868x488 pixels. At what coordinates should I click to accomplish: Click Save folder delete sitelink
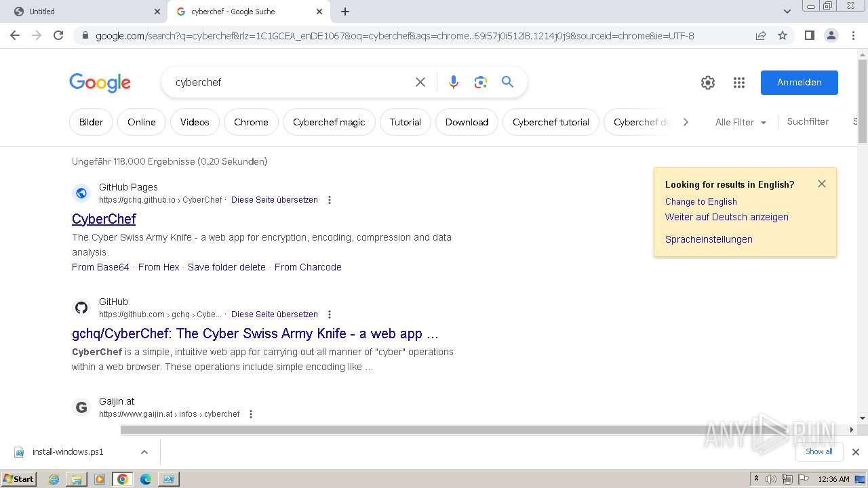click(x=226, y=267)
